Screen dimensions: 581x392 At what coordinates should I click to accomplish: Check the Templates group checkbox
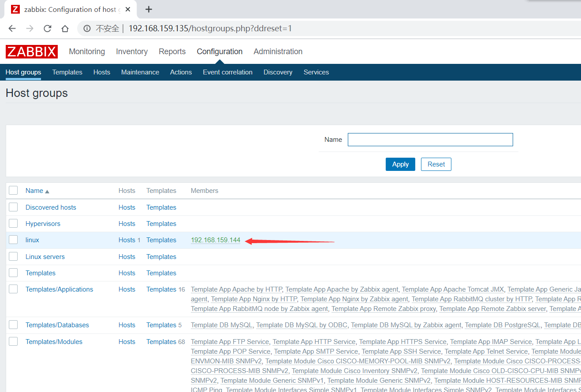(13, 273)
